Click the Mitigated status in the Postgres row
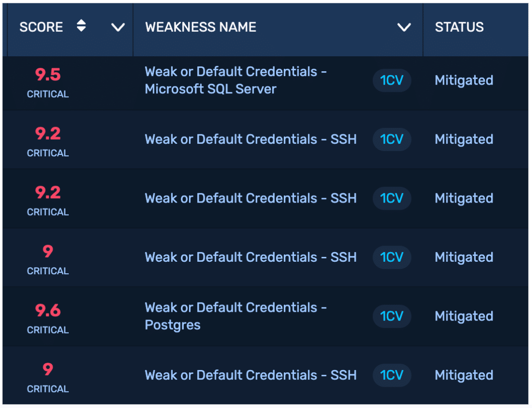The width and height of the screenshot is (532, 408). (x=464, y=316)
